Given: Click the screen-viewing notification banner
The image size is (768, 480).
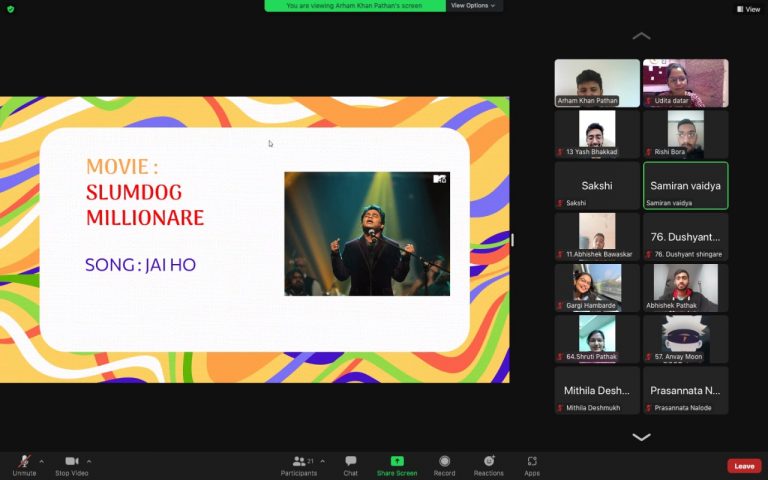Looking at the screenshot, I should point(355,5).
